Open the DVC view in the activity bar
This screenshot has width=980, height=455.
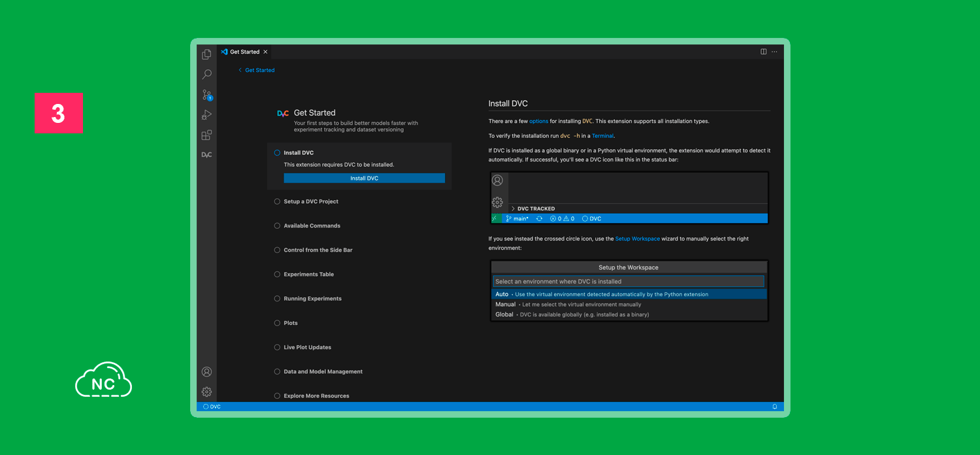(206, 155)
